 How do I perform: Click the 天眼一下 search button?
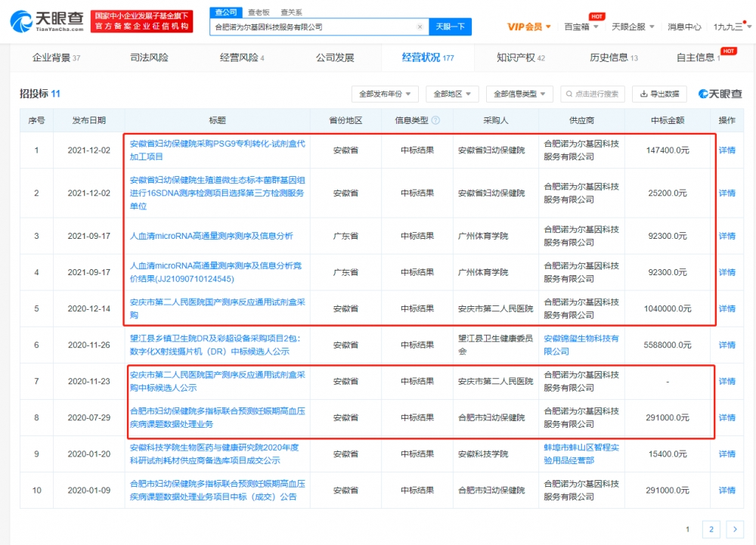(x=450, y=27)
